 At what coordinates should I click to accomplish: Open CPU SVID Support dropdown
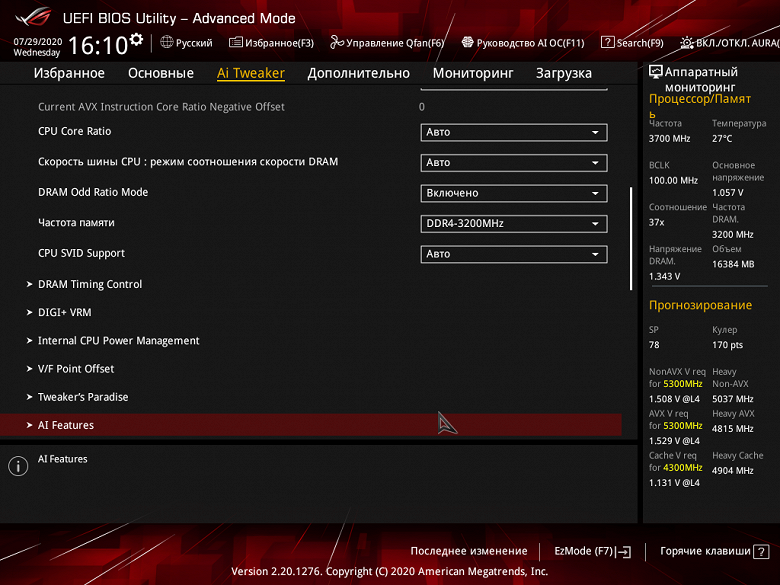[514, 254]
